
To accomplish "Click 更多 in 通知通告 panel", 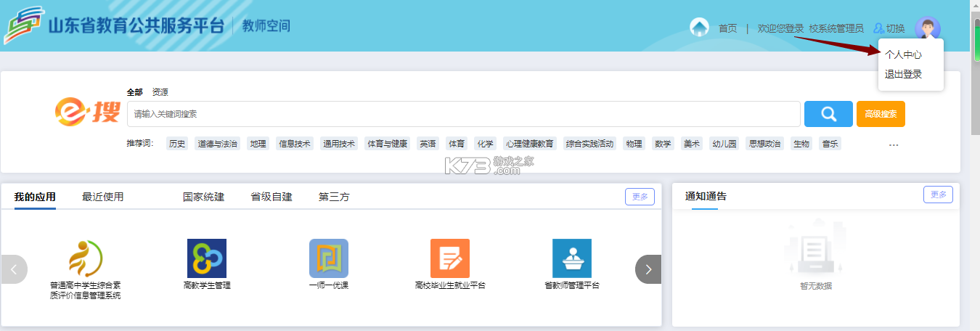I will [938, 195].
